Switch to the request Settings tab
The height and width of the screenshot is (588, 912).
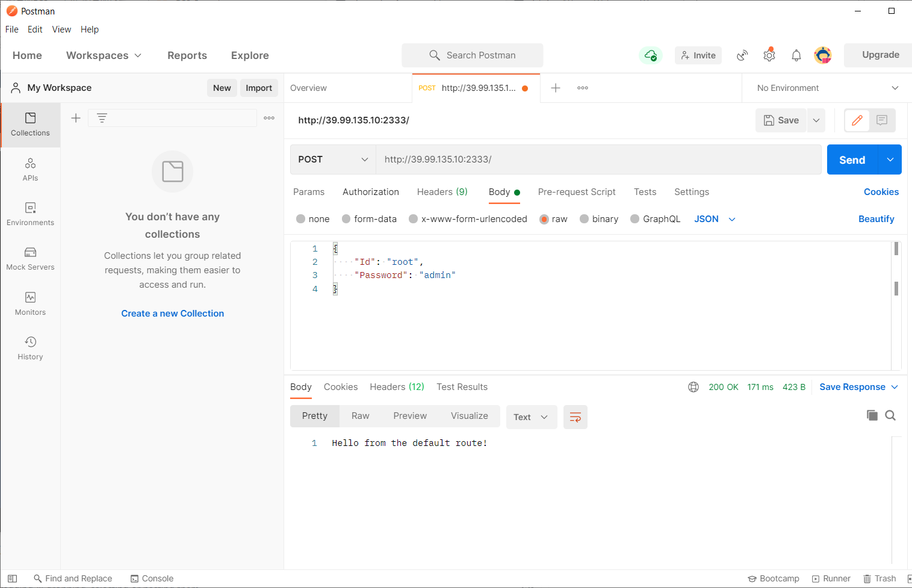pyautogui.click(x=692, y=192)
